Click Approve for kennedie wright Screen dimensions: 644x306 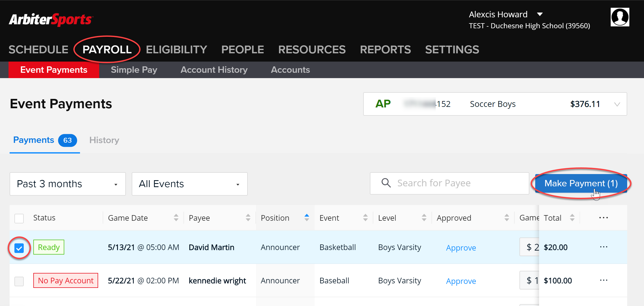461,281
